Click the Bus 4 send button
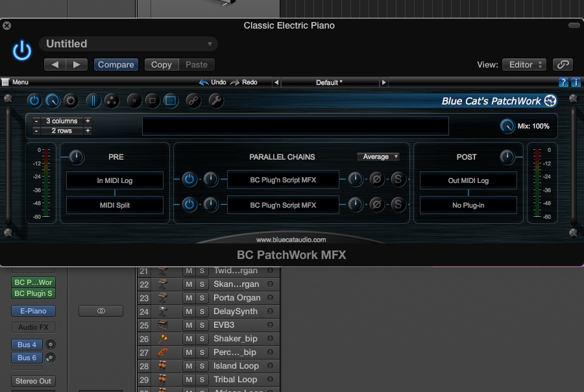 tap(27, 345)
